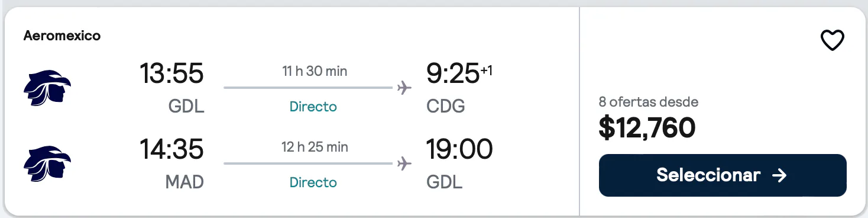Click the arrow inside Seleccionar button
This screenshot has width=868, height=218.
click(779, 175)
